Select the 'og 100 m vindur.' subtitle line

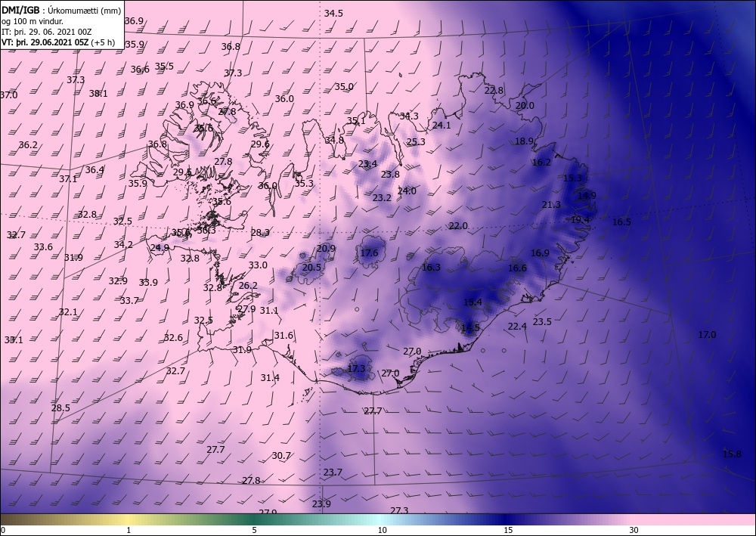click(x=33, y=20)
